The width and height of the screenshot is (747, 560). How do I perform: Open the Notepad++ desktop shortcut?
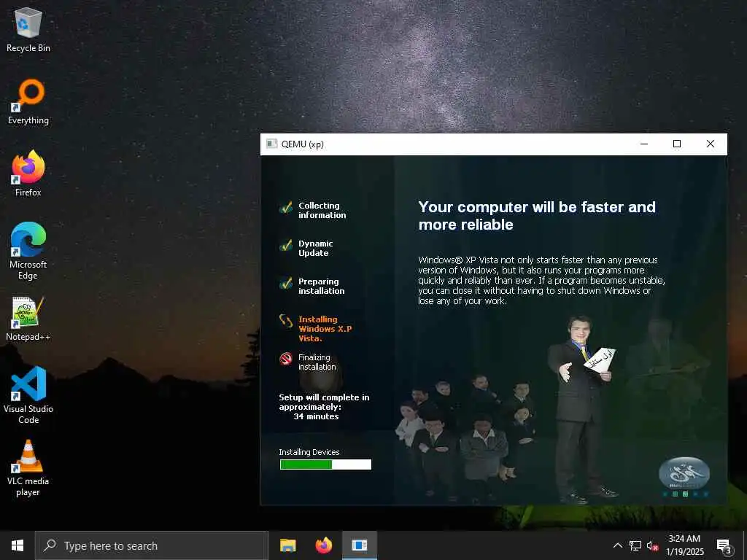click(x=28, y=319)
